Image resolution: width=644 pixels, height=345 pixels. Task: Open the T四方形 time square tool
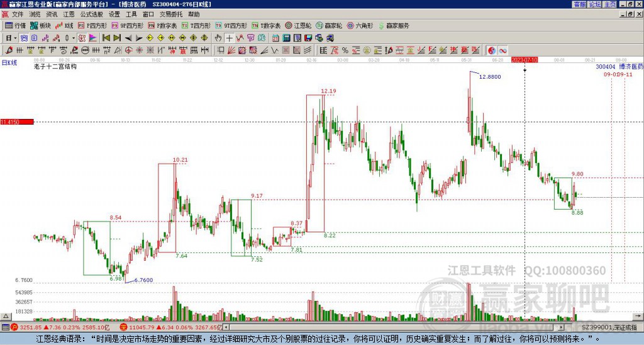(196, 25)
